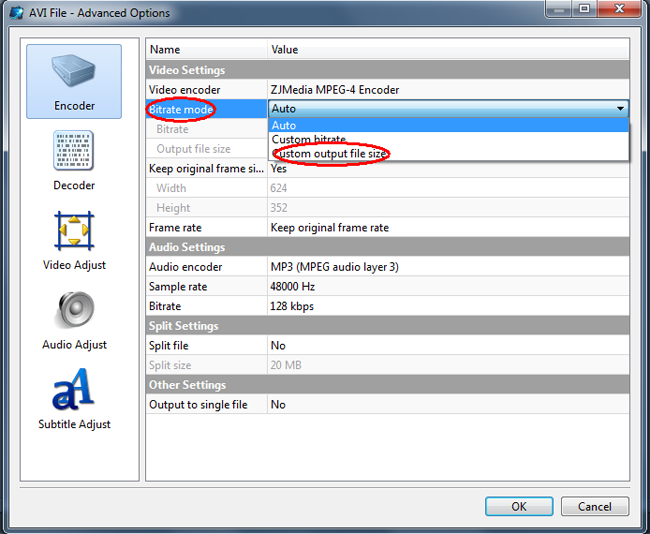The image size is (650, 534).
Task: Open the Subtitle Adjust panel
Action: point(74,400)
